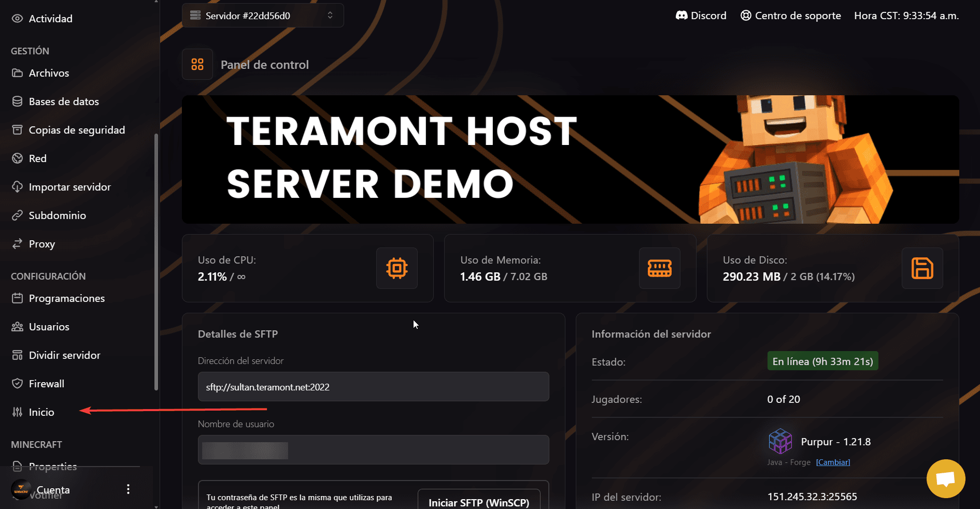Open the Dividir servidor icon
Screen dimensions: 980x509
[17, 355]
